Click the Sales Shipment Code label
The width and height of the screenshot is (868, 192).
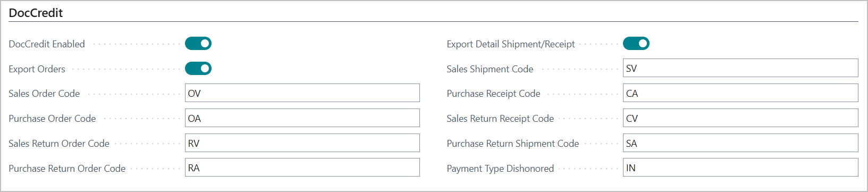click(490, 69)
